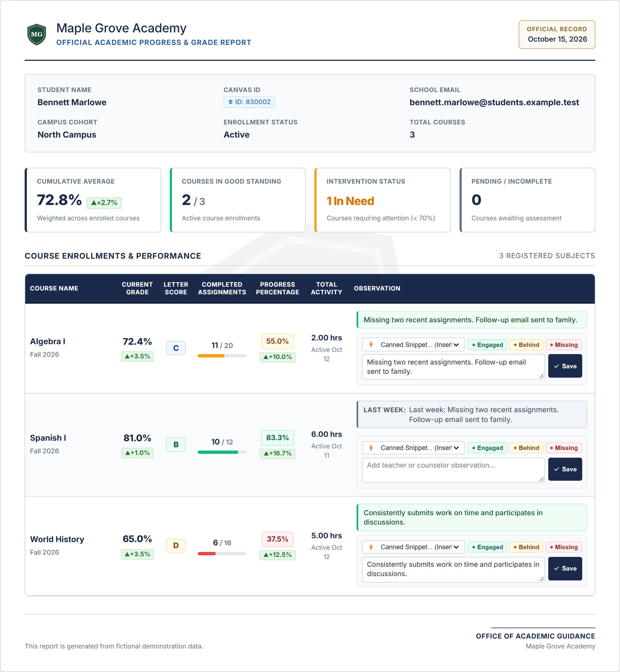Viewport: 620px width, 672px height.
Task: Click the 37.5% progress percentage badge
Action: click(277, 539)
